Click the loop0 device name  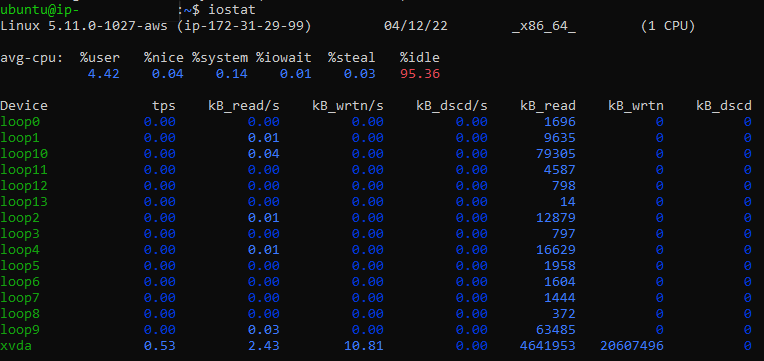pos(20,122)
